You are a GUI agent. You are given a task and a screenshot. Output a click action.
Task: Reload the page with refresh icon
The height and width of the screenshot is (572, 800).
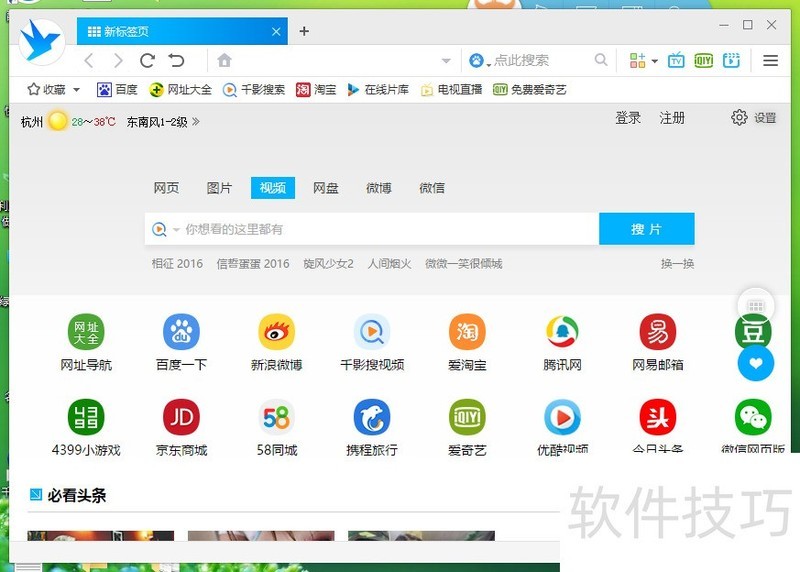(147, 61)
